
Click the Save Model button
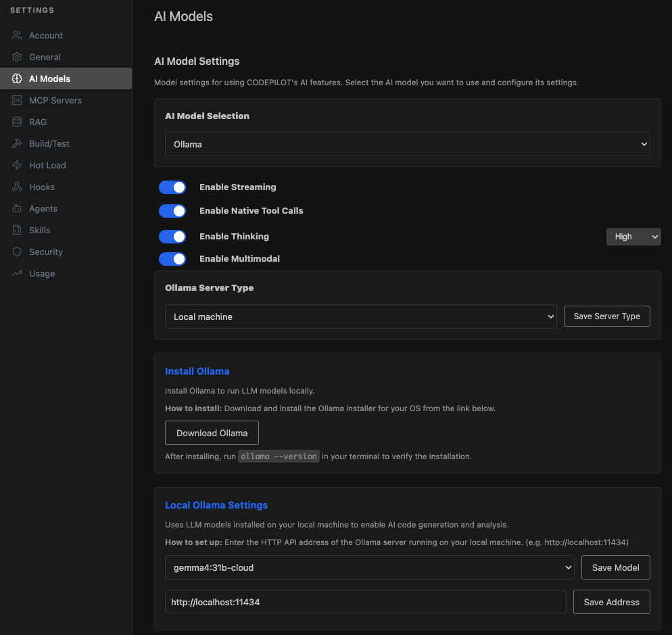click(615, 567)
